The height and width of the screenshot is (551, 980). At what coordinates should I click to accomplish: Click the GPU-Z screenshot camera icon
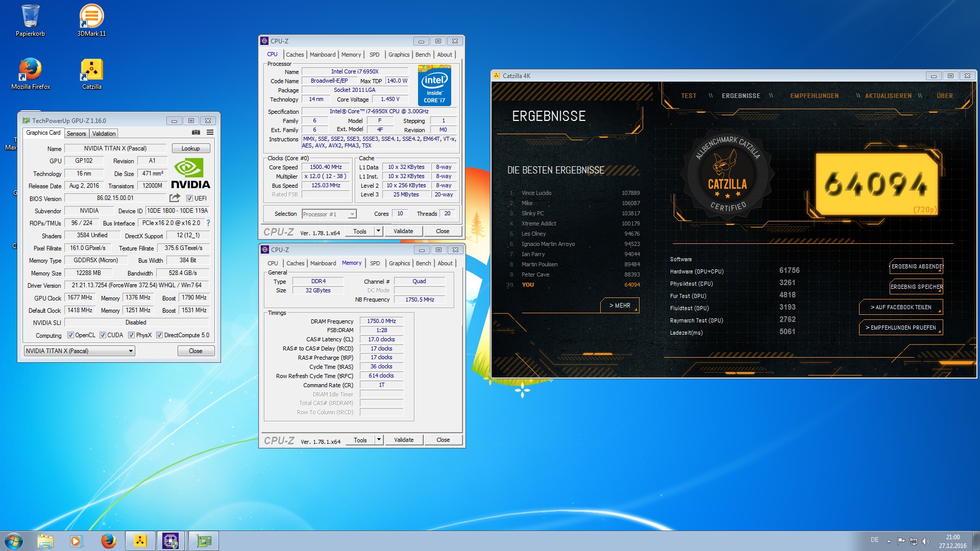point(196,132)
